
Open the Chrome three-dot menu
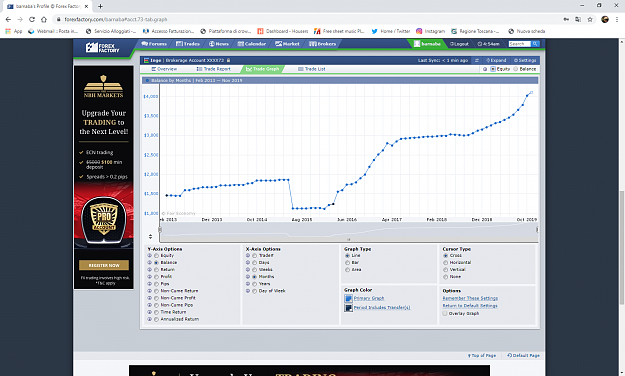[x=617, y=19]
